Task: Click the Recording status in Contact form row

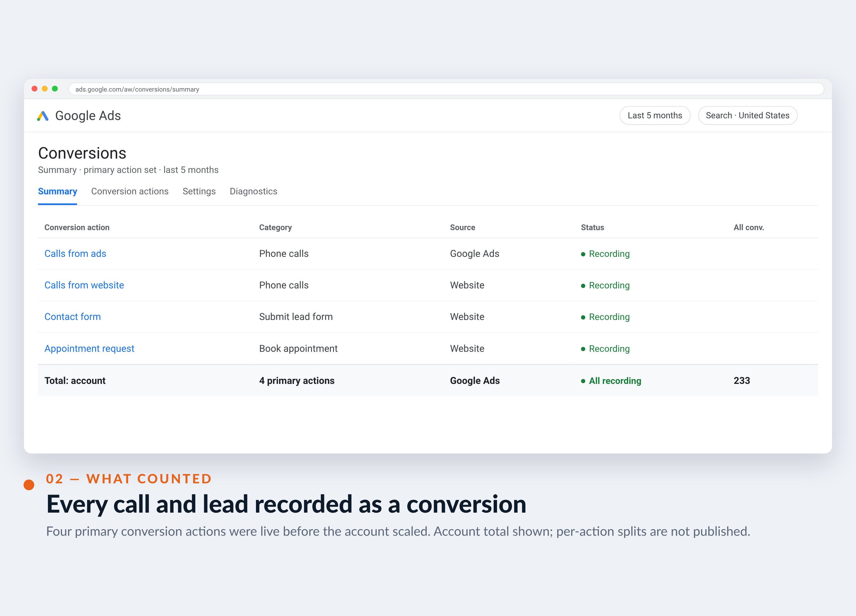Action: pos(605,317)
